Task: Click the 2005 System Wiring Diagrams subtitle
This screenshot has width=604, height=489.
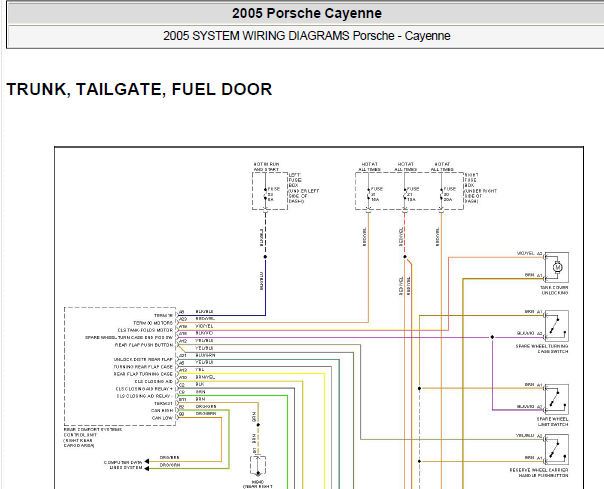Action: coord(307,36)
